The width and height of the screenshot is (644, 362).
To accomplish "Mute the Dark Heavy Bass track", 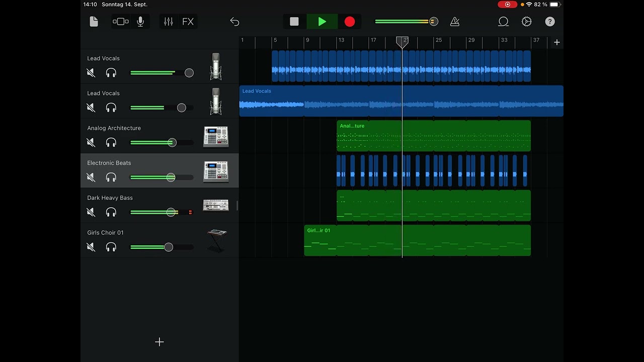I will [91, 212].
